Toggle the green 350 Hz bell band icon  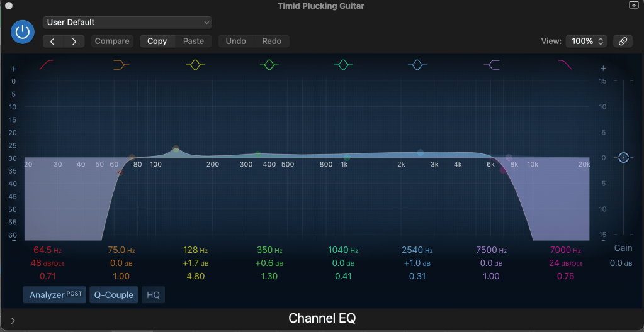coord(269,65)
